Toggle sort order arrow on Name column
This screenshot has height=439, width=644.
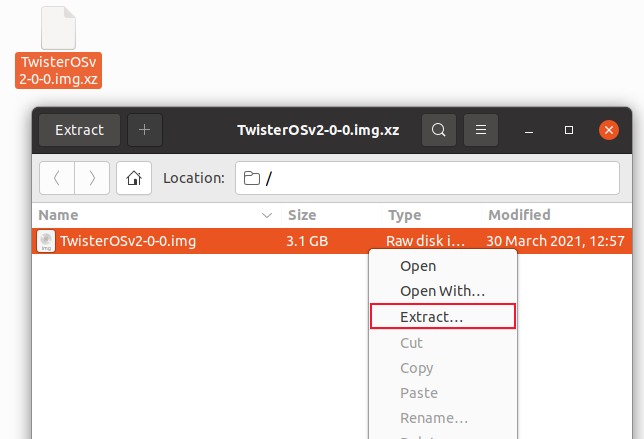pos(267,215)
